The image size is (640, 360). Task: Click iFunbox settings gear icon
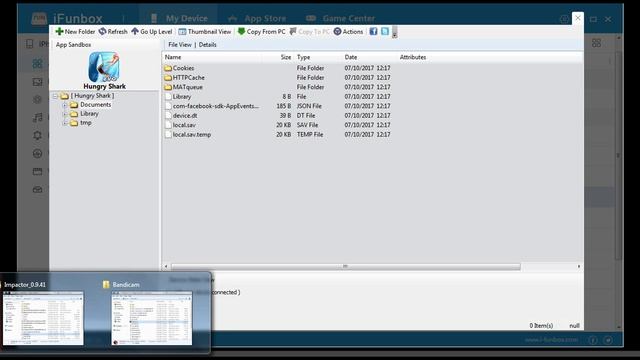click(x=564, y=19)
